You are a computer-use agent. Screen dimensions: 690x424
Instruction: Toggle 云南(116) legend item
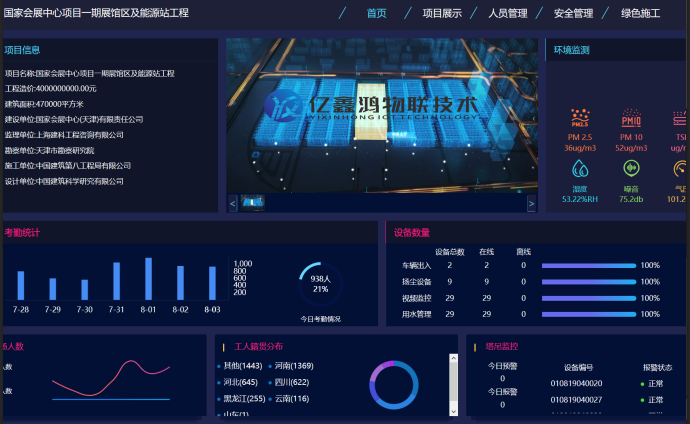coord(289,398)
